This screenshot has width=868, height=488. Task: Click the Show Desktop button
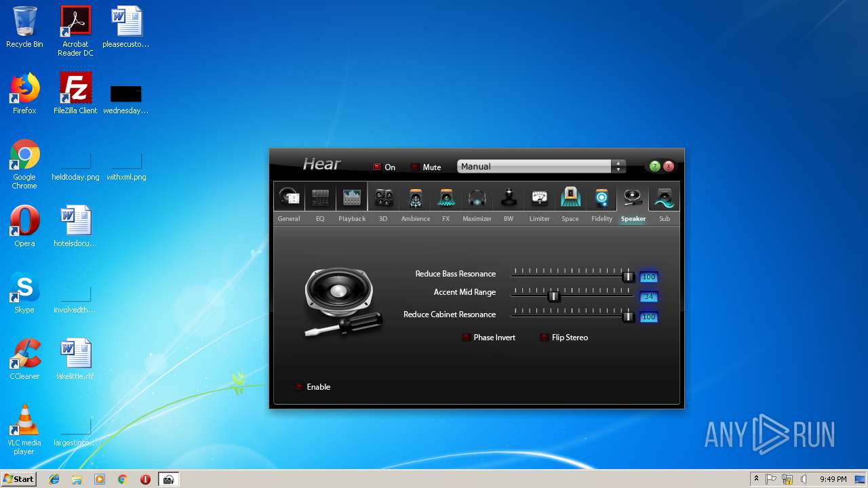861,479
